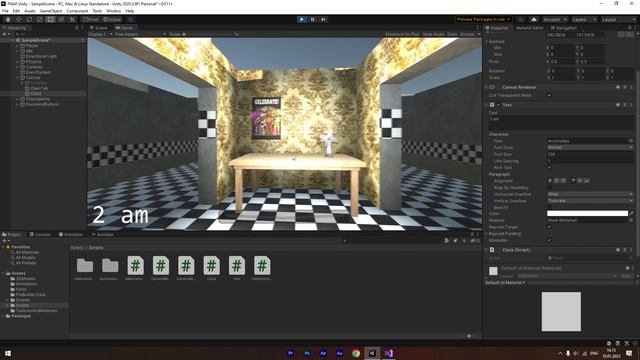Select the Scale tool in toolbar
Viewport: 640px width, 360px height.
(40, 19)
